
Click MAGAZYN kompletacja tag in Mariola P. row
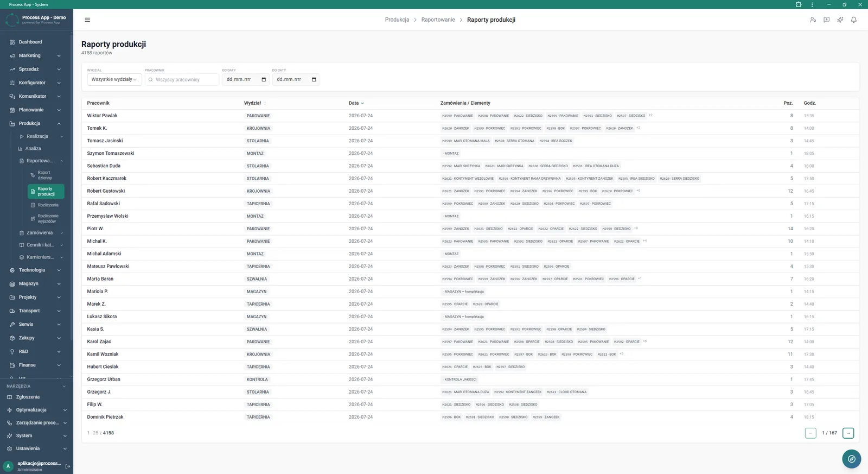(x=464, y=292)
